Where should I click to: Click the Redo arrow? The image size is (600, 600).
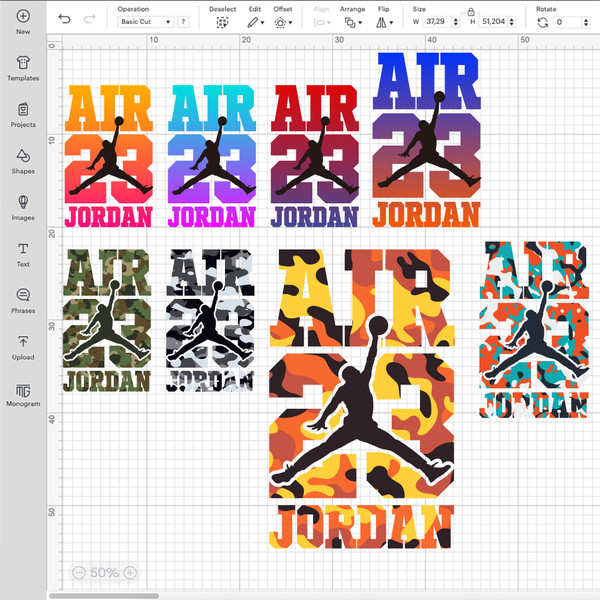click(x=89, y=18)
